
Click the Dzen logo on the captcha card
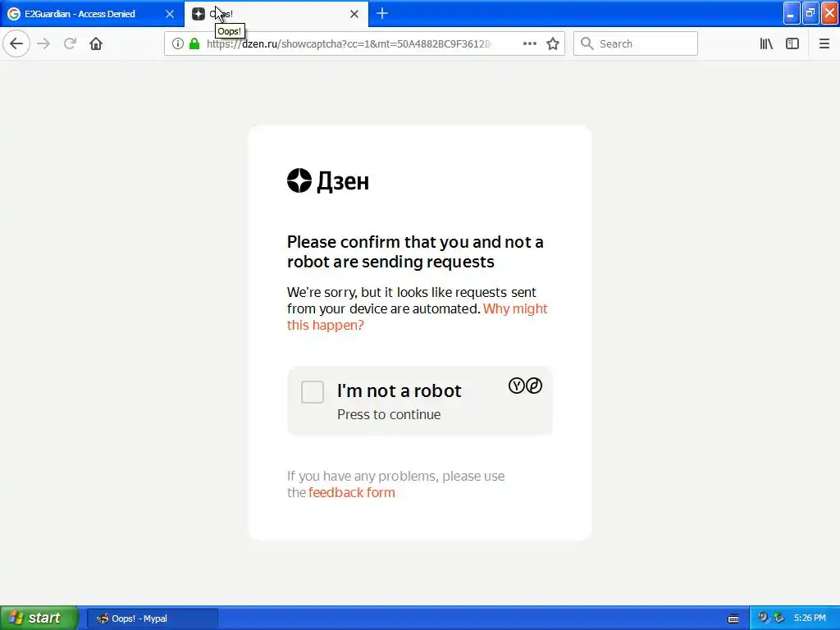[x=328, y=180]
